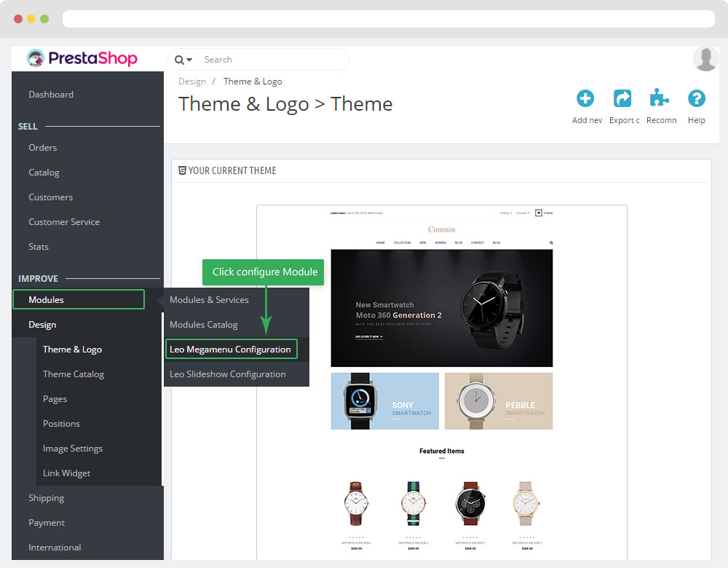Focus the Search input field
Image resolution: width=728 pixels, height=568 pixels.
pos(274,60)
